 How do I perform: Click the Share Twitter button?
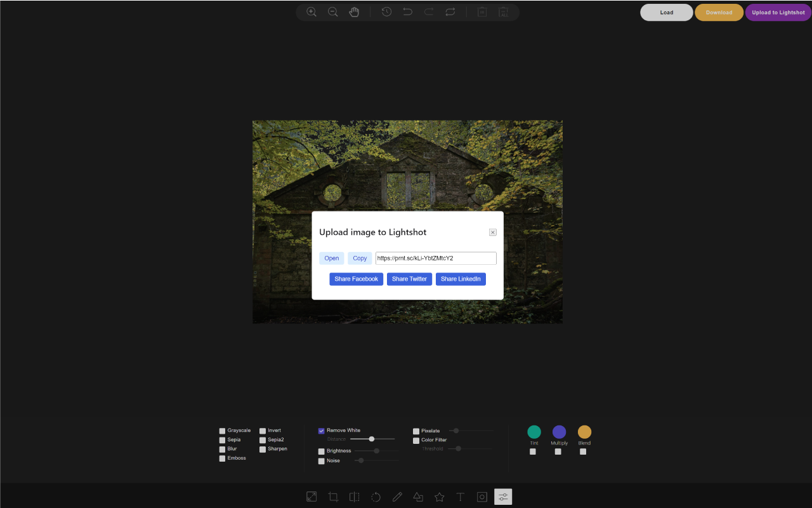click(409, 279)
